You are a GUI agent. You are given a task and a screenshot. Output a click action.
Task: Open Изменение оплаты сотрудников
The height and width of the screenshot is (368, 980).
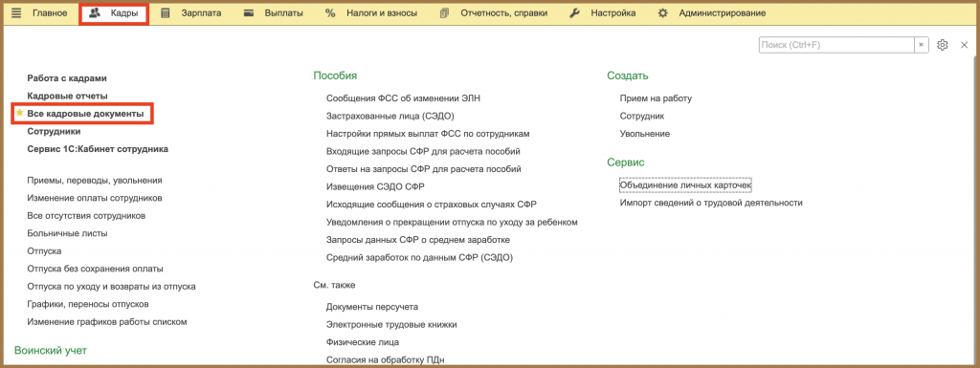tap(95, 198)
